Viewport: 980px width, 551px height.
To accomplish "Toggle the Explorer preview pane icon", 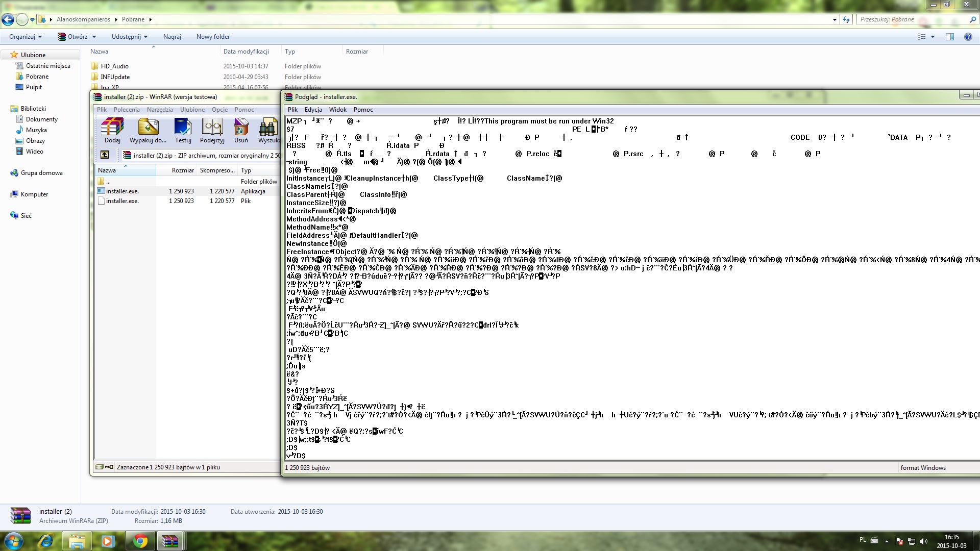I will 951,36.
